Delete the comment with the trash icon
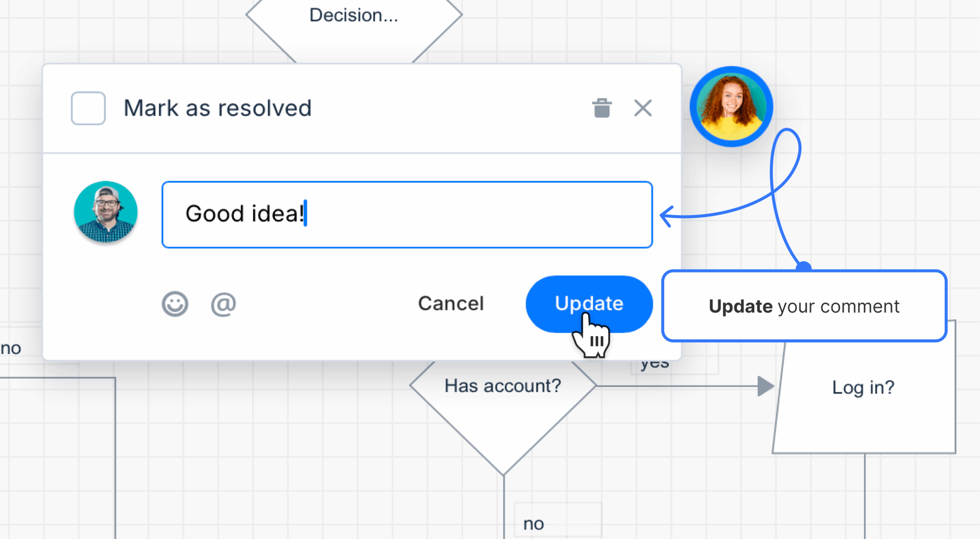 click(x=602, y=108)
